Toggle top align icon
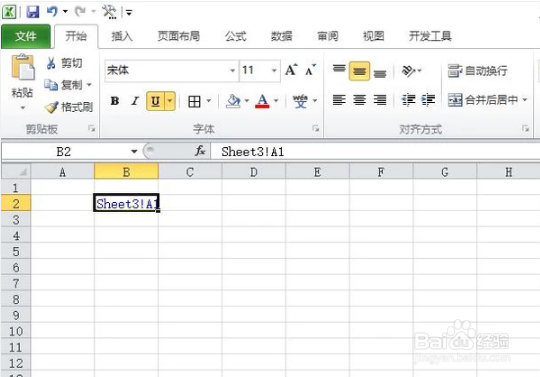 coord(339,70)
